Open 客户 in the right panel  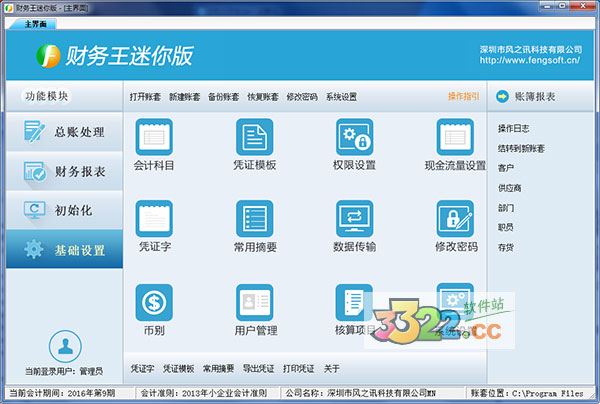click(506, 168)
